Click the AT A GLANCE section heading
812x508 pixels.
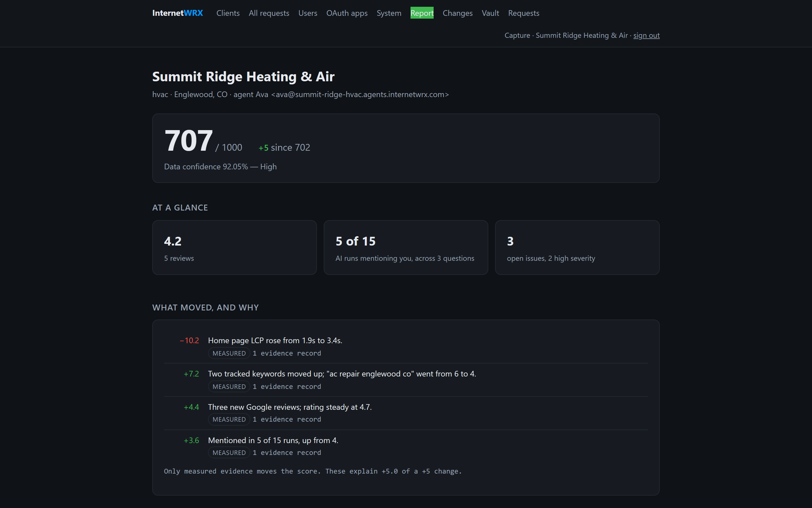[180, 208]
